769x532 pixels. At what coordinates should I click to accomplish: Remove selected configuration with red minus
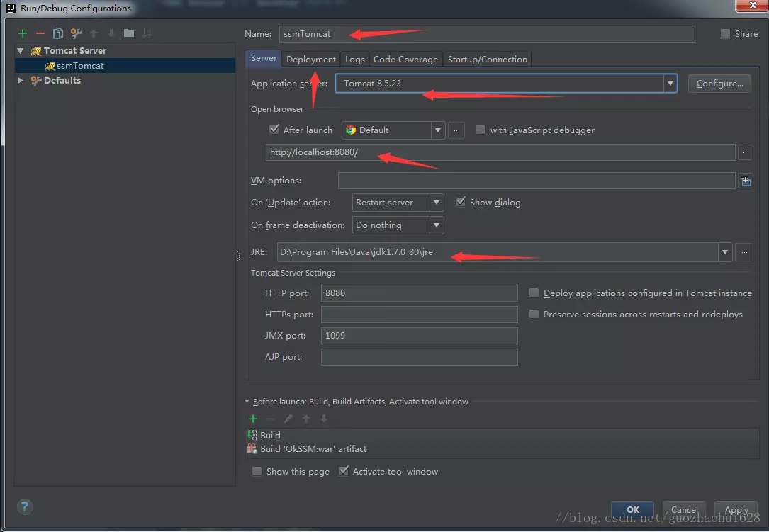(x=40, y=33)
